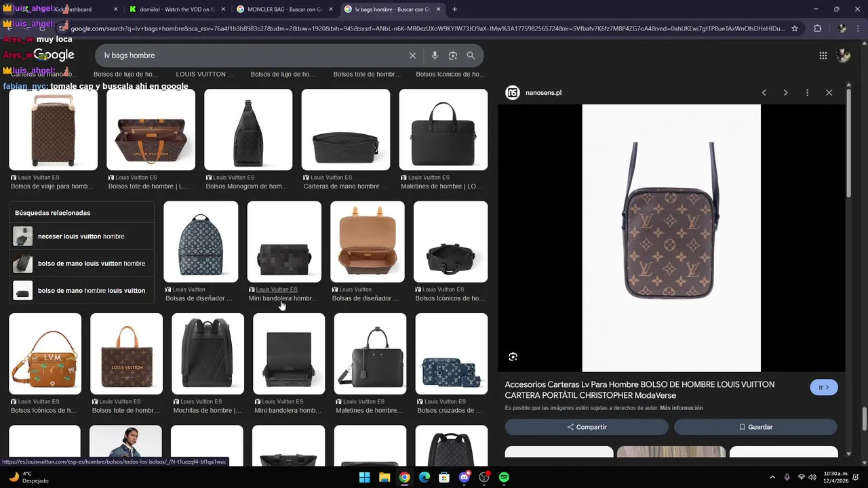Viewport: 868px width, 488px height.
Task: Open Microsoft Edge from taskbar
Action: 425,477
